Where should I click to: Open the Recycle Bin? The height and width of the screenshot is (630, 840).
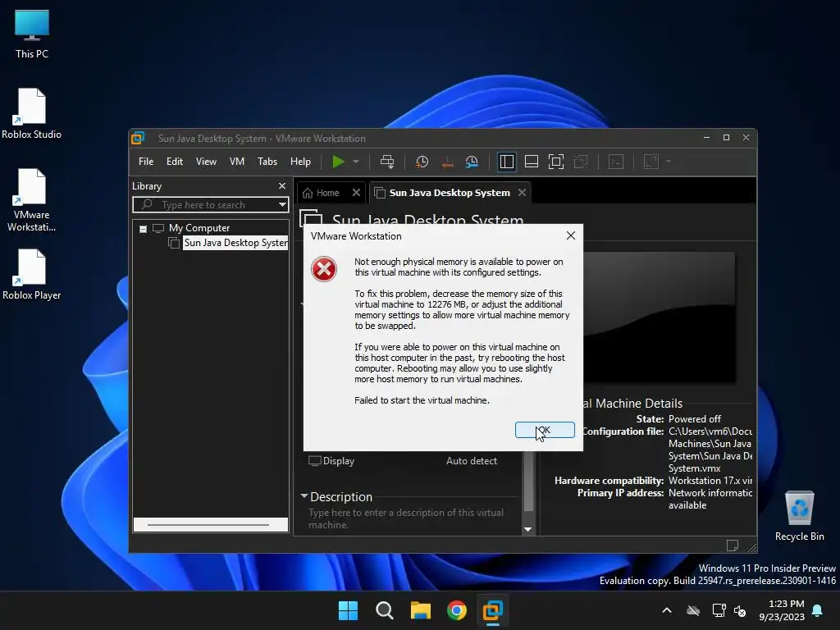(x=799, y=516)
